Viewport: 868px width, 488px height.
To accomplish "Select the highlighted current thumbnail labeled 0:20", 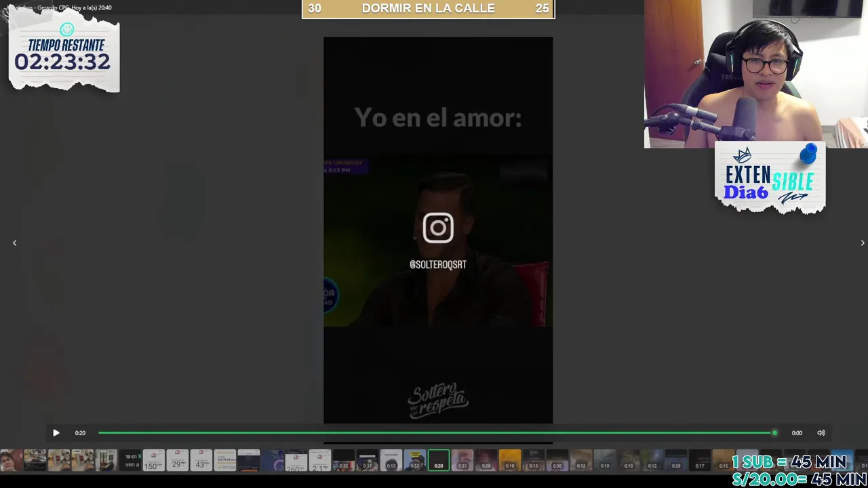I will coord(439,460).
